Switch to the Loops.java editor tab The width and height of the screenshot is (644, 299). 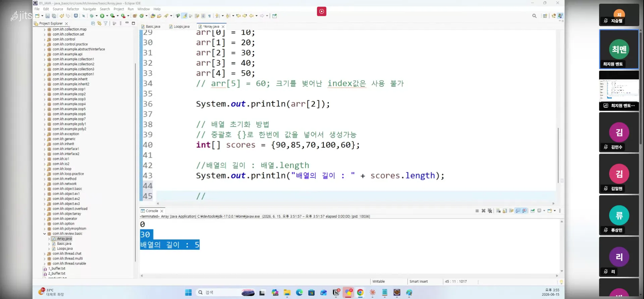point(179,26)
